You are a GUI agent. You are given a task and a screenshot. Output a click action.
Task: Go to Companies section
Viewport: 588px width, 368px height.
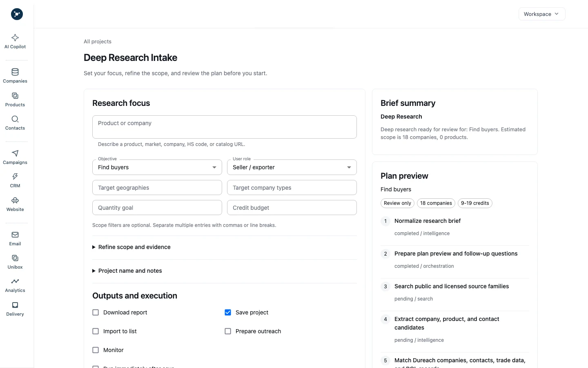point(15,76)
